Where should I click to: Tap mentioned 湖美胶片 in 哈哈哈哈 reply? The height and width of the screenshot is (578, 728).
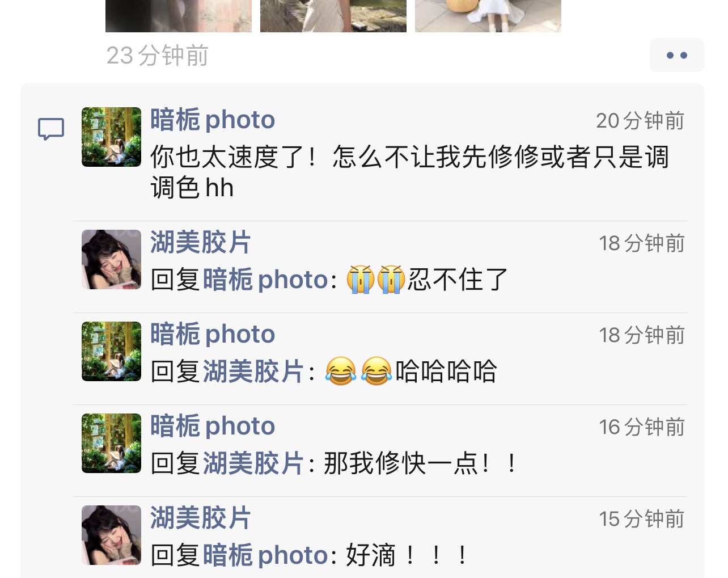(x=253, y=372)
